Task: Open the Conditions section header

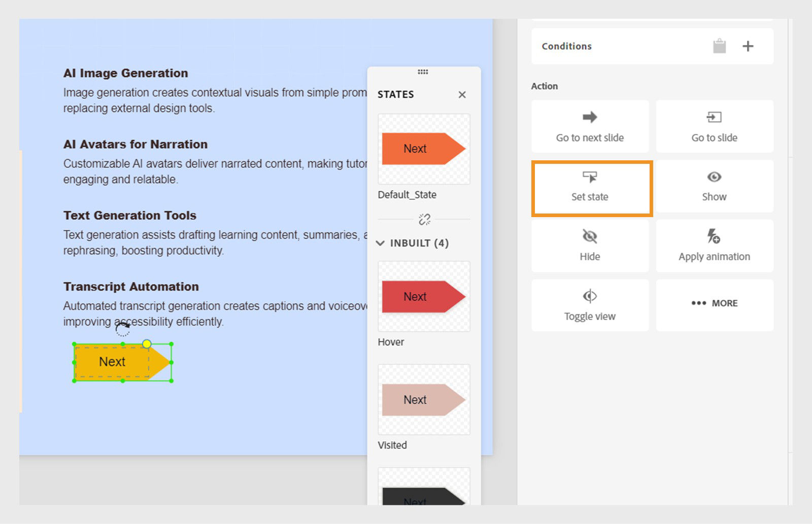Action: pos(566,46)
